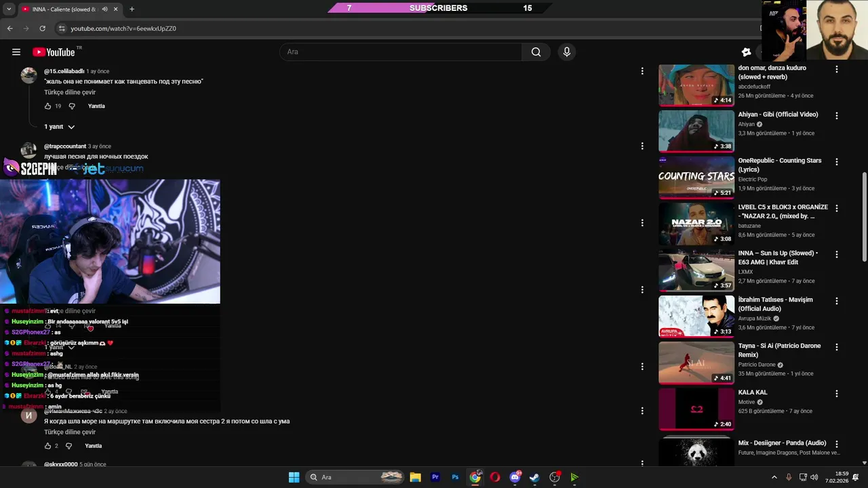The image size is (868, 488).
Task: Open more options for Ahiyan - Gibi video
Action: (836, 115)
